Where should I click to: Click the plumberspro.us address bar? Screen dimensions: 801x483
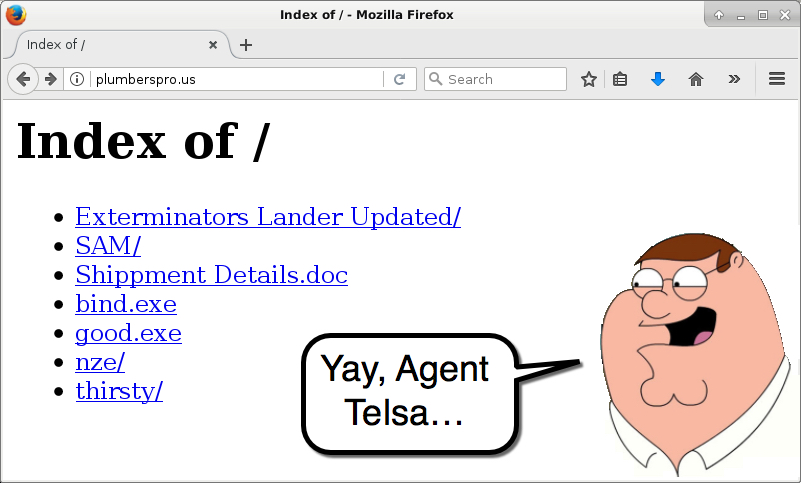(x=238, y=79)
